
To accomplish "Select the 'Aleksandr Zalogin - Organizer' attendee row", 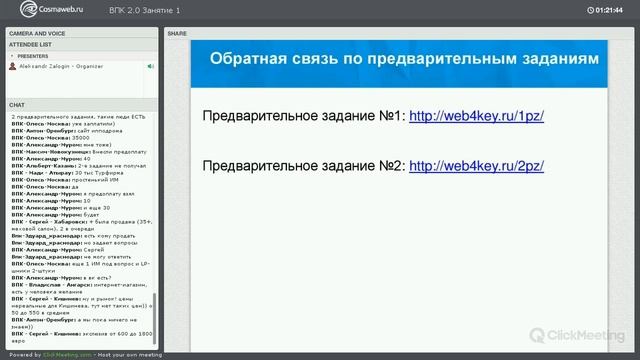I will pos(82,66).
